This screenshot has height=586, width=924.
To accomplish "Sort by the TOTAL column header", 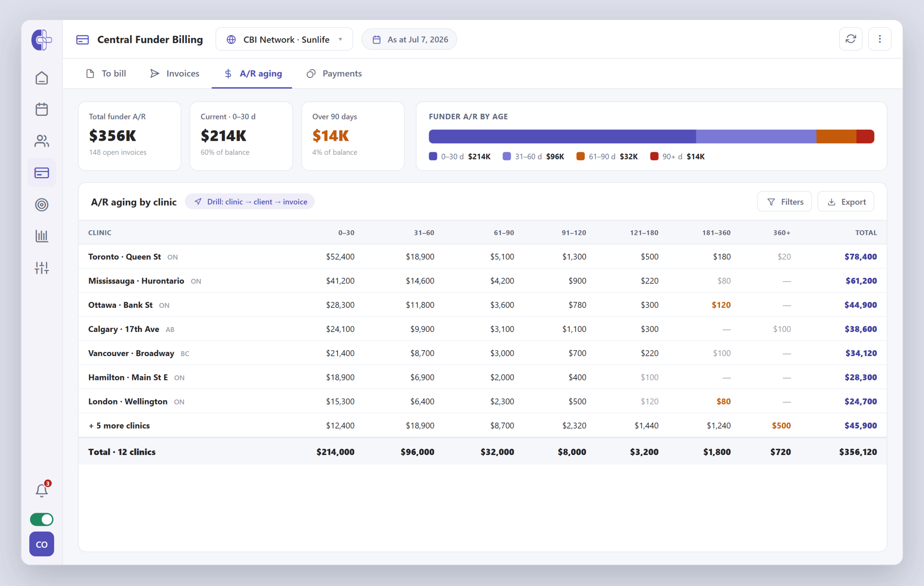I will click(866, 232).
